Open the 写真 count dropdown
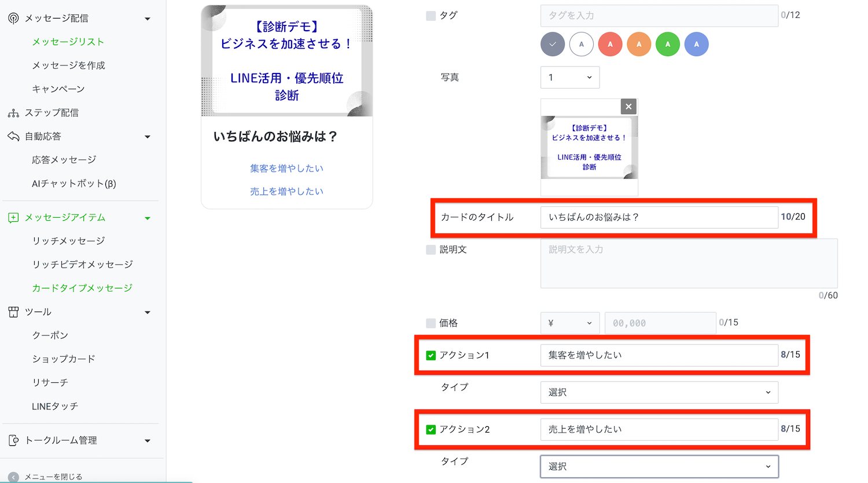Viewport: 868px width, 483px height. pyautogui.click(x=570, y=78)
